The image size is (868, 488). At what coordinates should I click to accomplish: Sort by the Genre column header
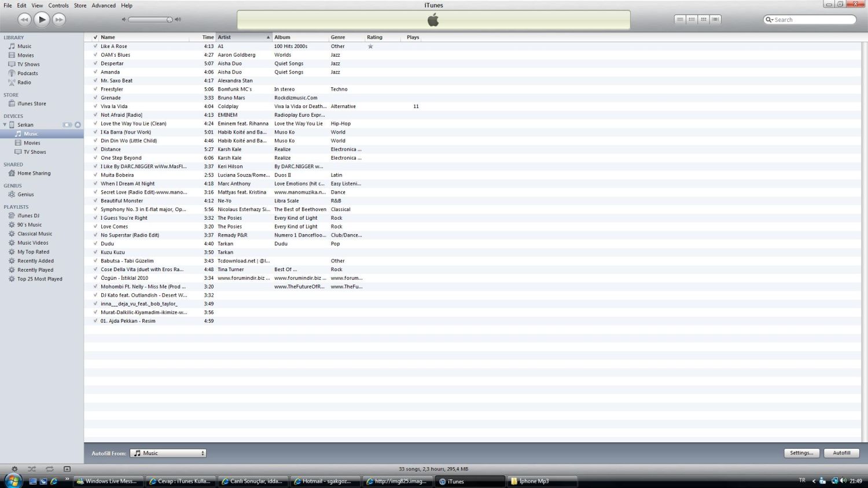pyautogui.click(x=347, y=37)
